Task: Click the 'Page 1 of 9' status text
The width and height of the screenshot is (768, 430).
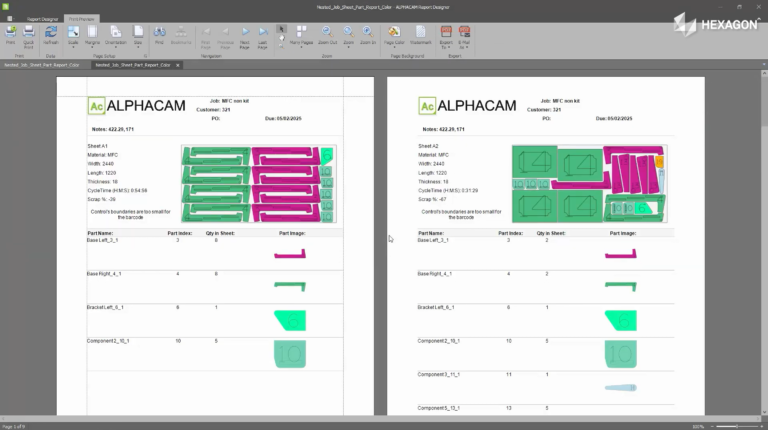Action: click(14, 427)
